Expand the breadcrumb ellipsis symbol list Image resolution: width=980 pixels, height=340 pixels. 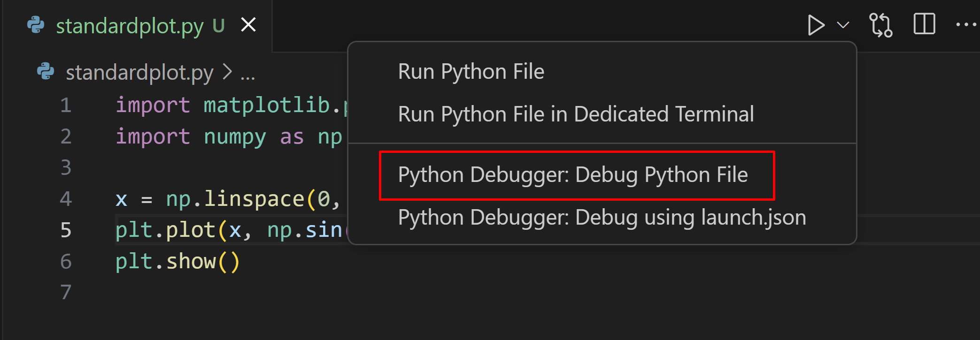pyautogui.click(x=247, y=75)
